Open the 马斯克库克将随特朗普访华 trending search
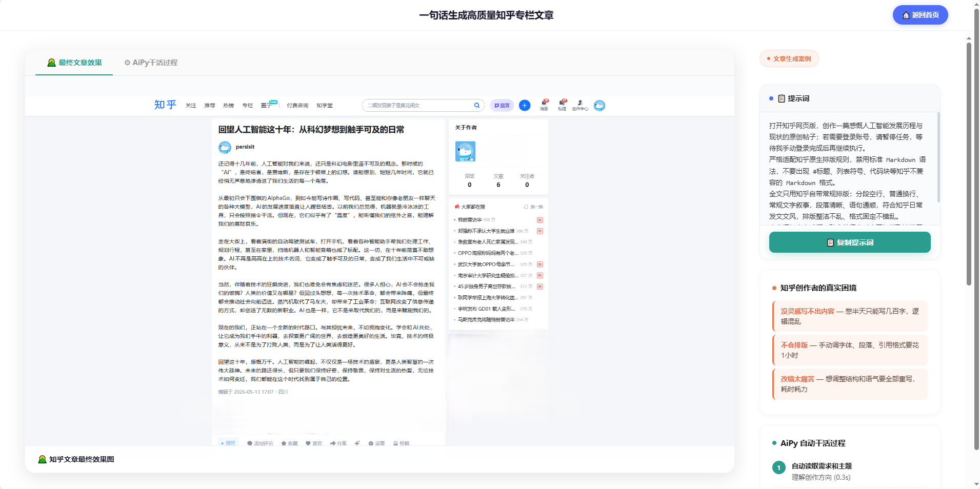The width and height of the screenshot is (980, 489). pyautogui.click(x=486, y=320)
